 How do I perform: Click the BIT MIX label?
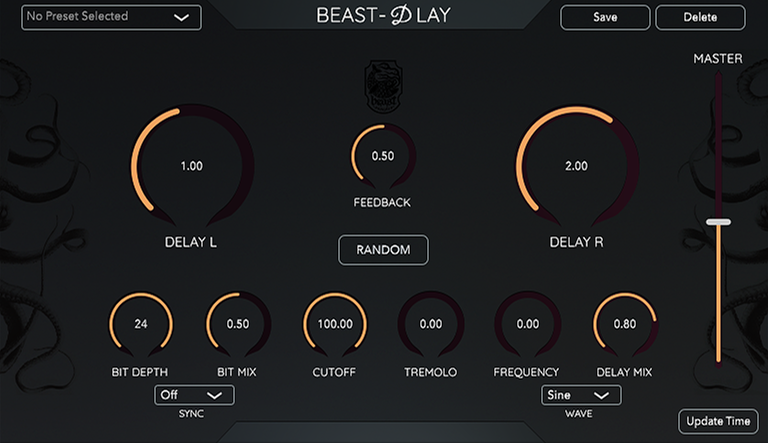[237, 372]
